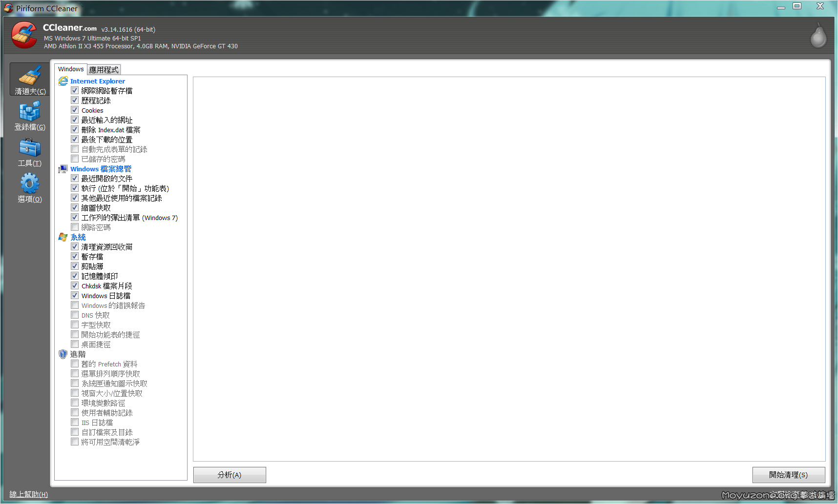Uncheck 其他最近使用的檔案記錄 checkbox

point(75,198)
